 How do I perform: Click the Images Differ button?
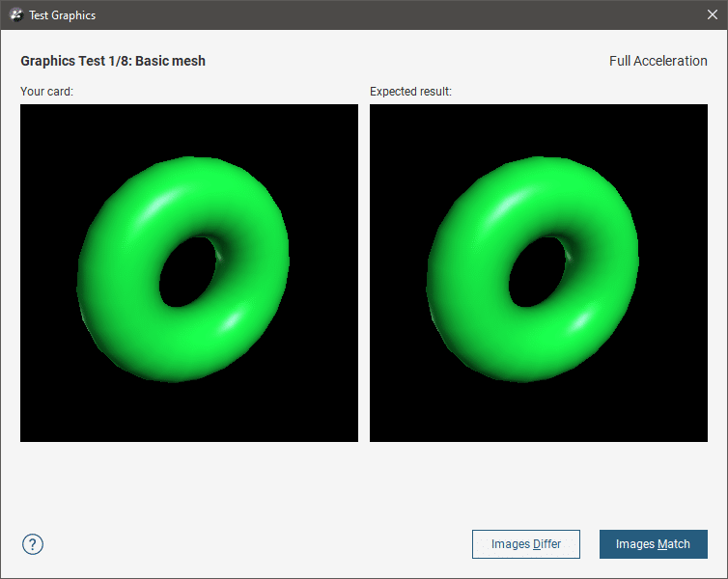[526, 543]
